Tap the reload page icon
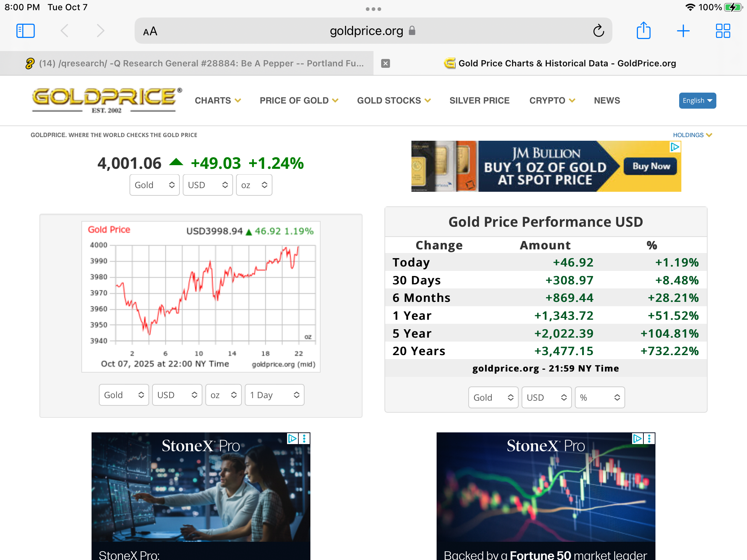The width and height of the screenshot is (747, 560). pos(599,31)
